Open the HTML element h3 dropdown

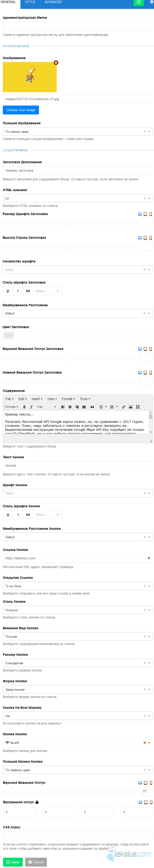78,198
